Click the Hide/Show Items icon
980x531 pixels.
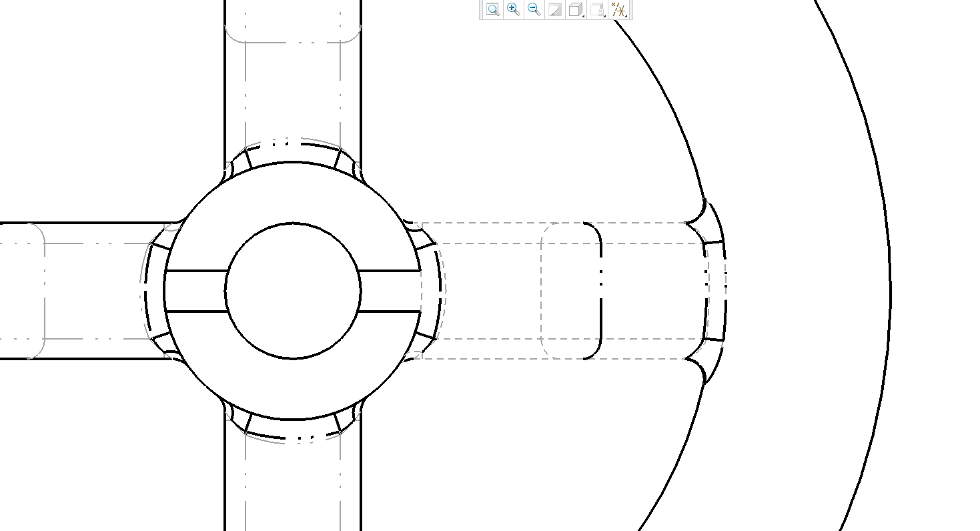pos(596,8)
